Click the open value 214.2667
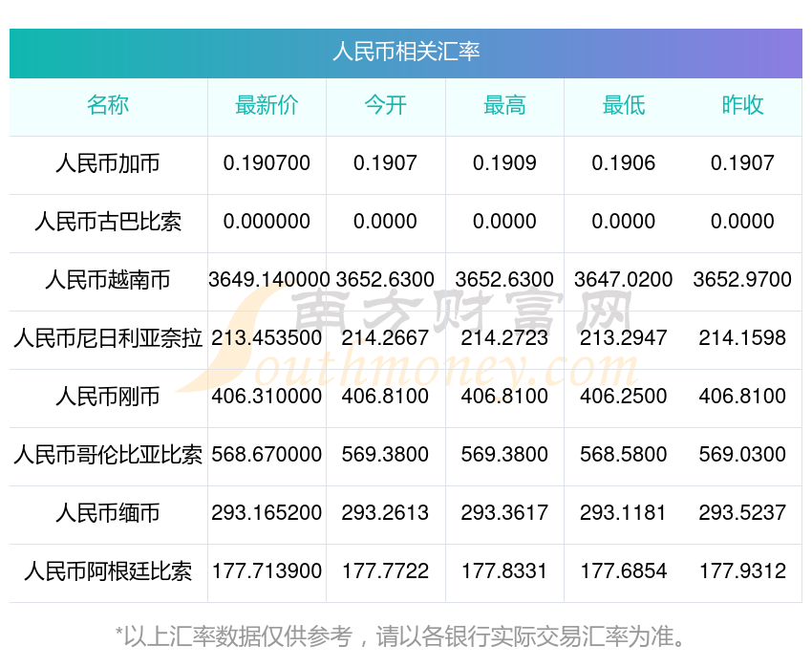 385,338
